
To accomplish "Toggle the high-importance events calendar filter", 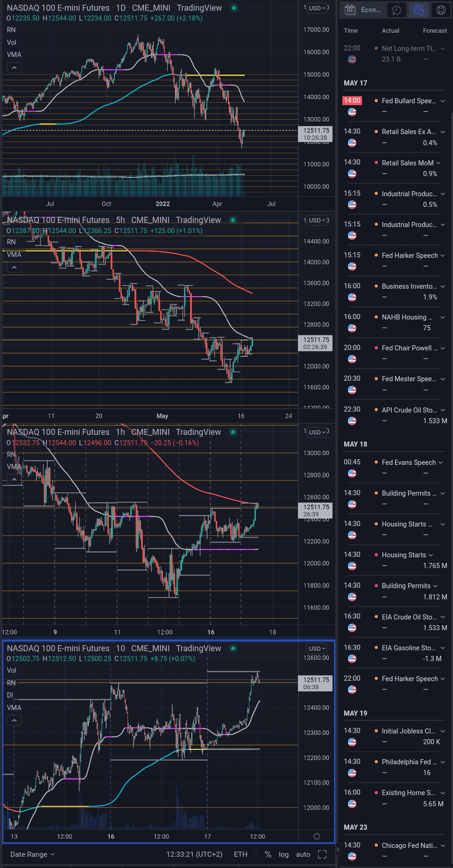I will [419, 9].
